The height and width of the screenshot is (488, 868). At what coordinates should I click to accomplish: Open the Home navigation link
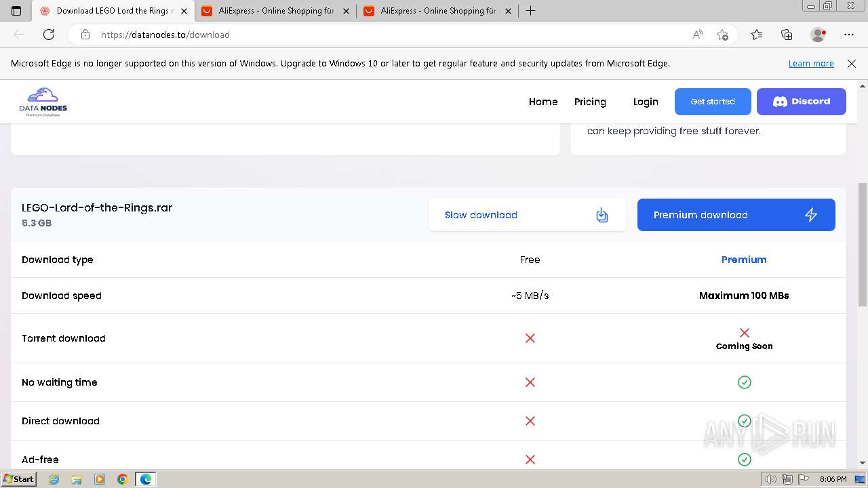pyautogui.click(x=543, y=102)
